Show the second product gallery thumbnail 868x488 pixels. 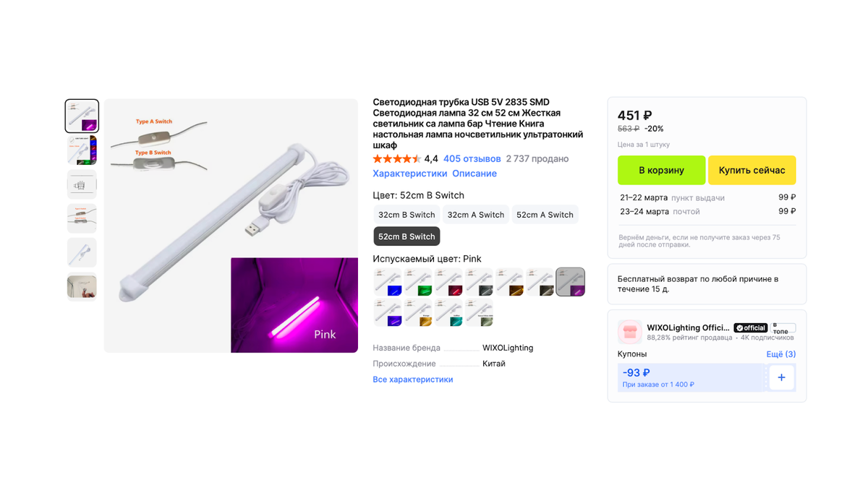(82, 150)
